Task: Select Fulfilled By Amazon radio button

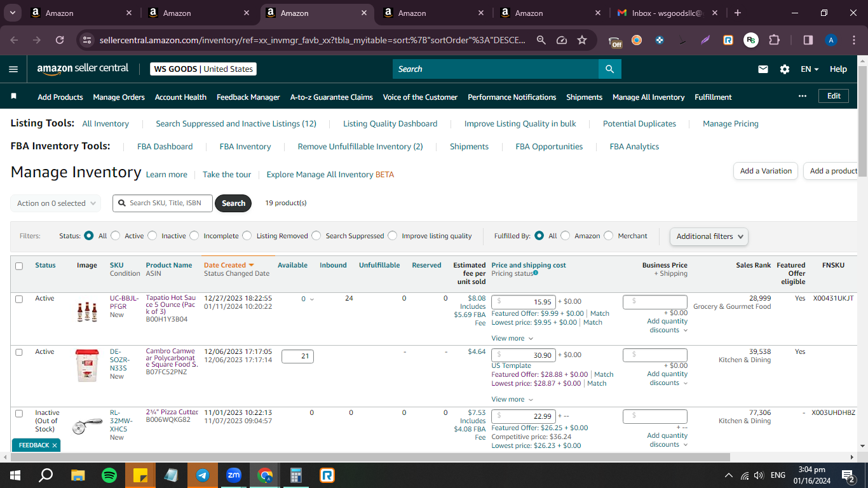Action: coord(565,236)
